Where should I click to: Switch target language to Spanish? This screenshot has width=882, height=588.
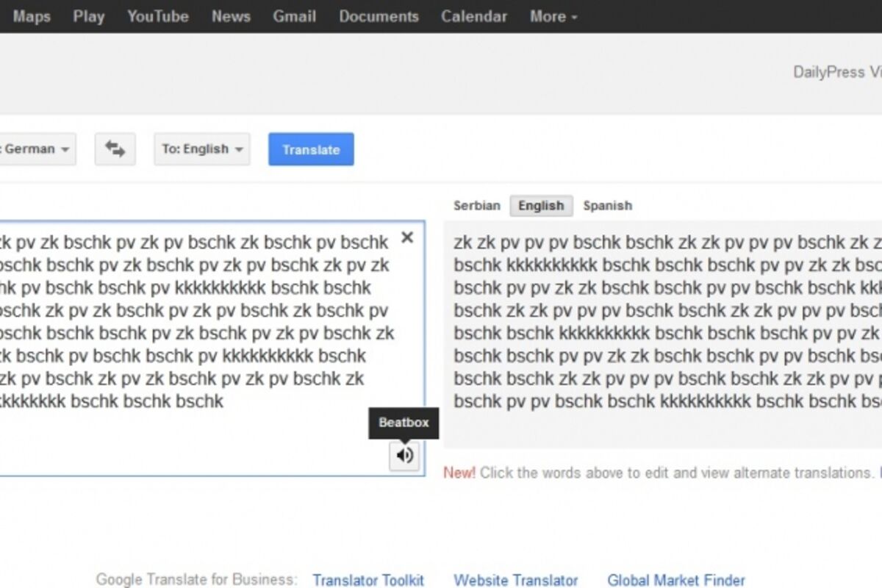607,206
